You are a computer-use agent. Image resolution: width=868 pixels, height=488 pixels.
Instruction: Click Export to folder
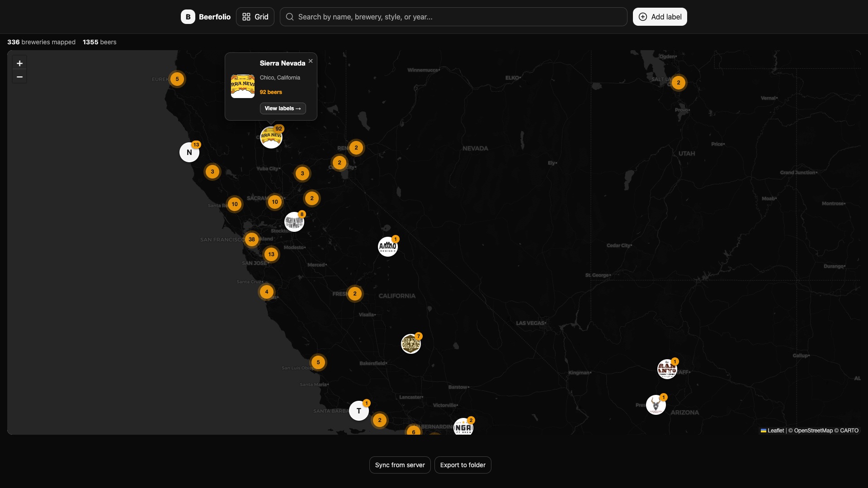[x=463, y=465]
